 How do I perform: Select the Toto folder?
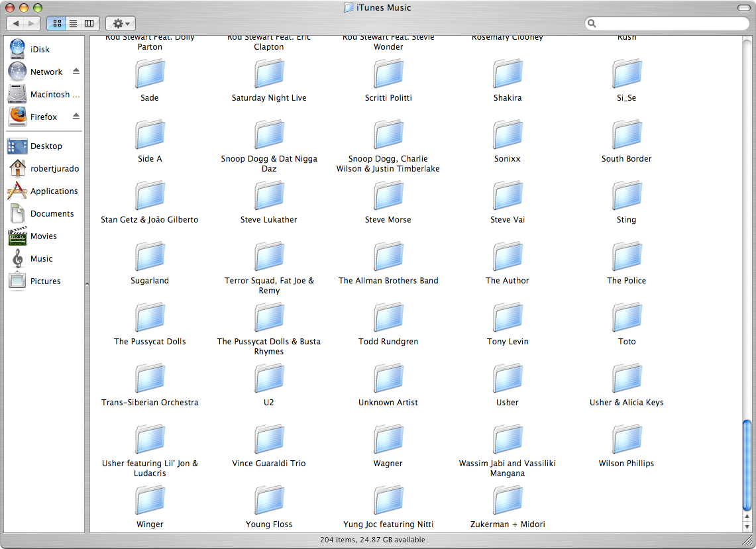[x=627, y=318]
